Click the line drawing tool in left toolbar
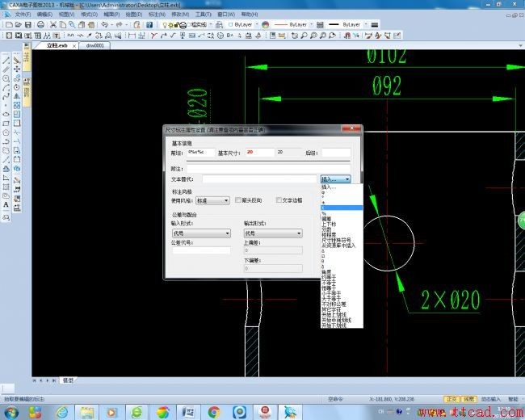The image size is (525, 420). click(x=6, y=60)
